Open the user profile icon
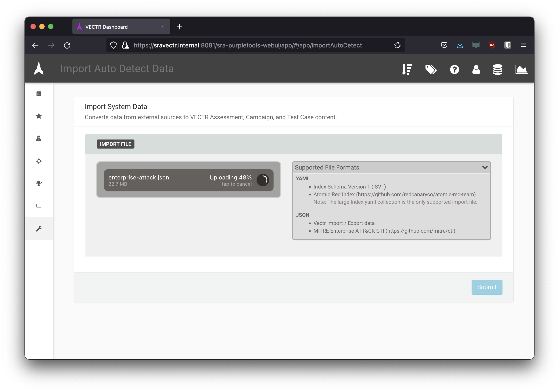 point(476,69)
